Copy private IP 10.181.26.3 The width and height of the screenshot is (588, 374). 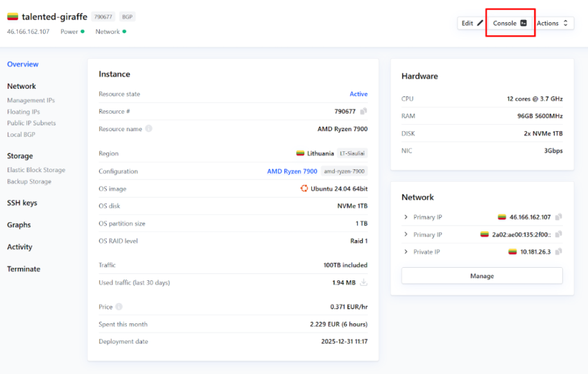click(559, 252)
